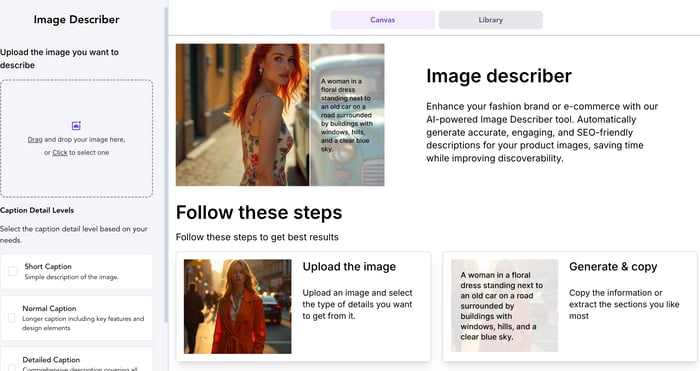Click 'Longer caption including key features' description
Screen dimensions: 700x371
coord(83,323)
